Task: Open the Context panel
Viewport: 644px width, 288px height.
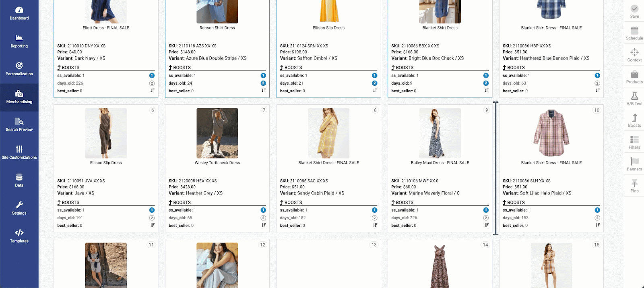Action: tap(634, 55)
